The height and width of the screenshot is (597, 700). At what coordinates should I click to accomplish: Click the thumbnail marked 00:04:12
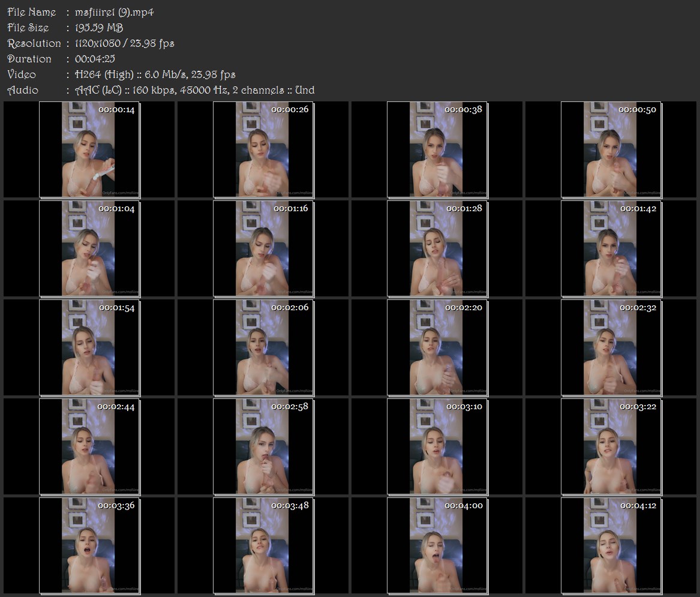[611, 546]
